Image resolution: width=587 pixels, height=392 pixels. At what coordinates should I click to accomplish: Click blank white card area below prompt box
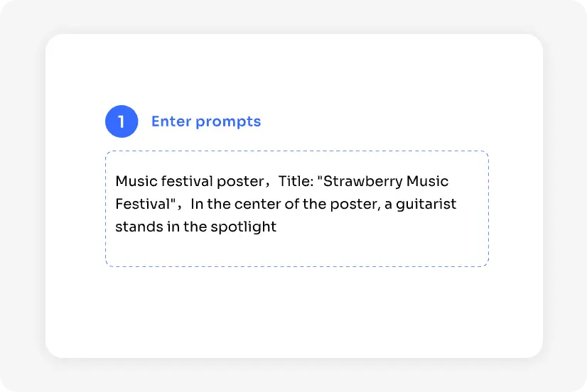coord(293,312)
